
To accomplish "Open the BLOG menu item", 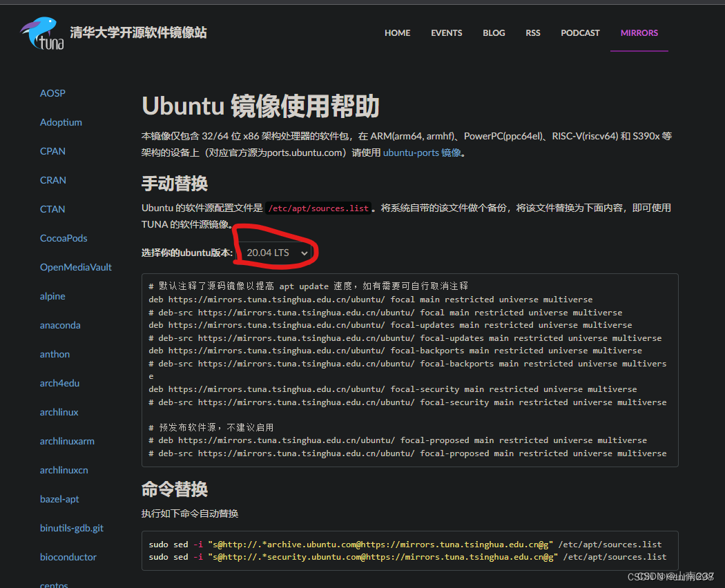I will (x=494, y=33).
